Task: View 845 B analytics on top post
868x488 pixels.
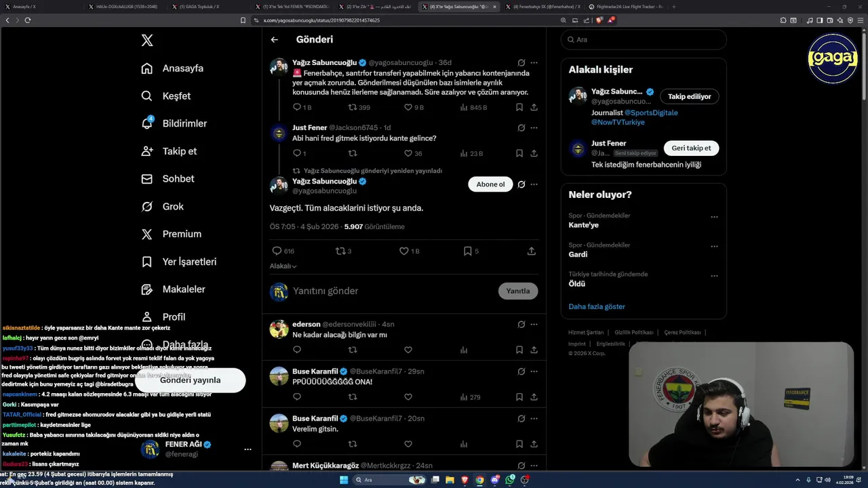Action: point(473,107)
